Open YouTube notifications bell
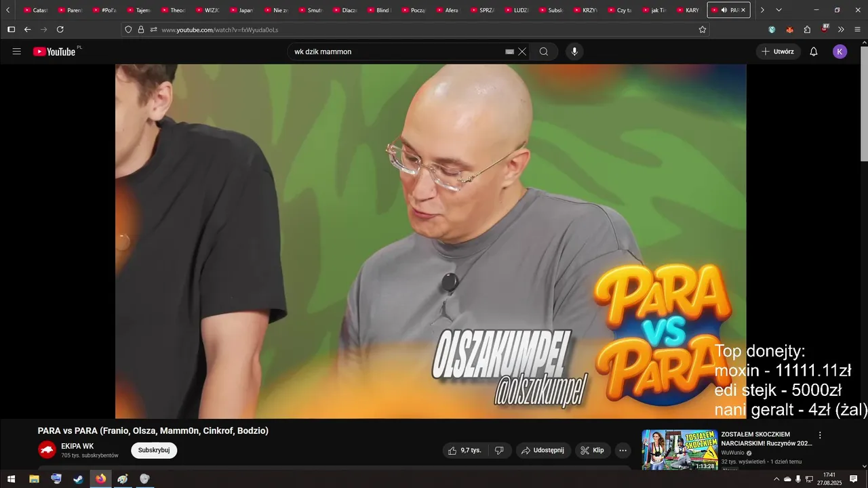868x488 pixels. coord(814,52)
